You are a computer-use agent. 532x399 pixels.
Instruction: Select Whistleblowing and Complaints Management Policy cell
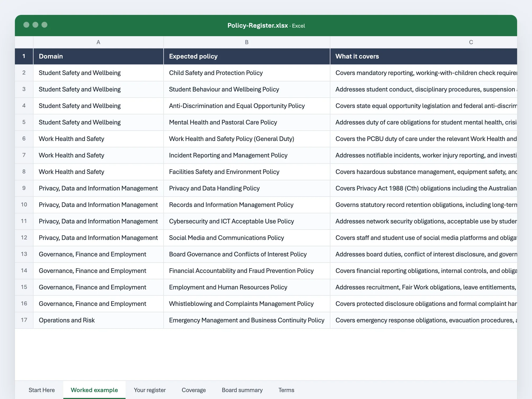click(247, 304)
